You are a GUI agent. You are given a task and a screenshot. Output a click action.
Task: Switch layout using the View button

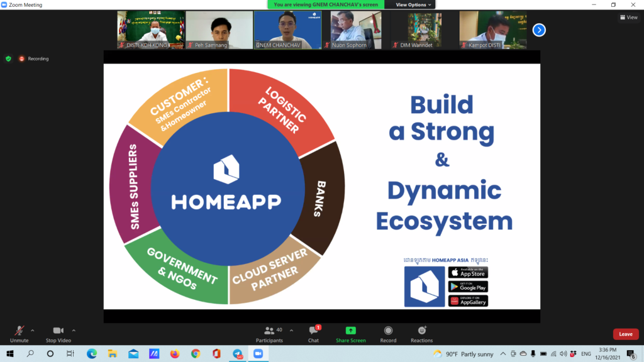[x=629, y=18]
